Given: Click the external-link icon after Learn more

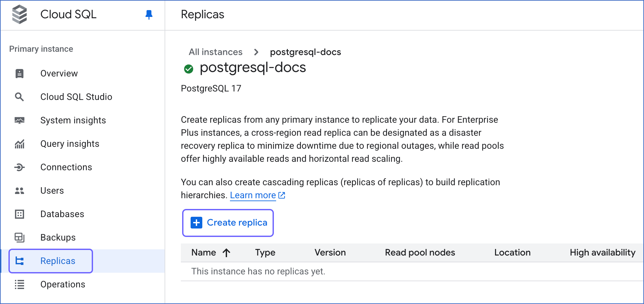Looking at the screenshot, I should pos(282,195).
